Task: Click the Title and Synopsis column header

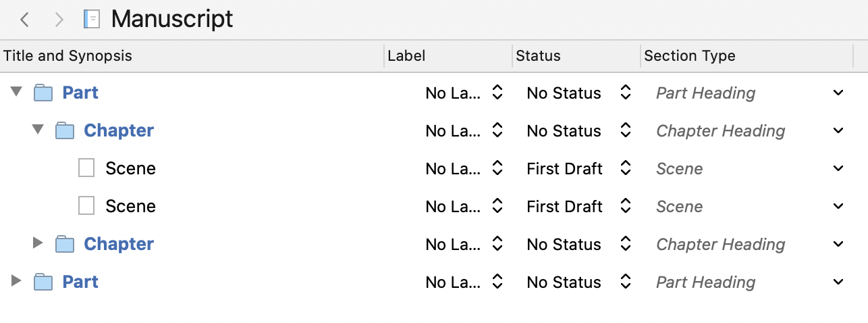Action: coord(192,56)
